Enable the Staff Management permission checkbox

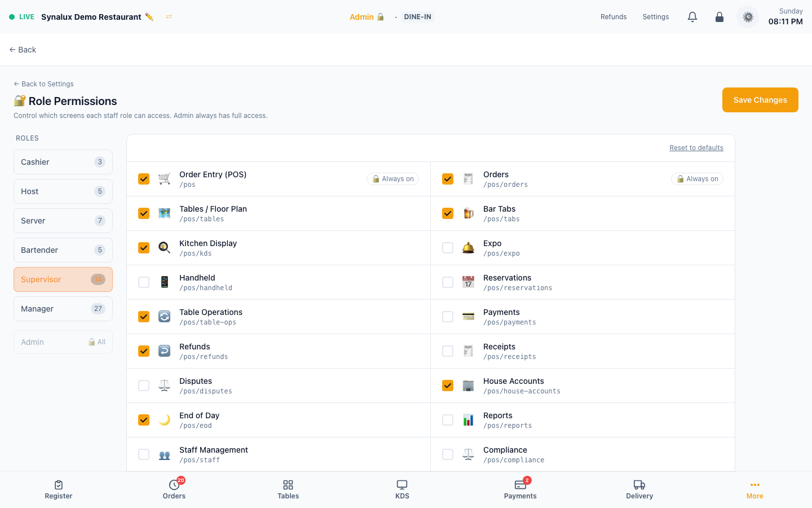coord(144,454)
